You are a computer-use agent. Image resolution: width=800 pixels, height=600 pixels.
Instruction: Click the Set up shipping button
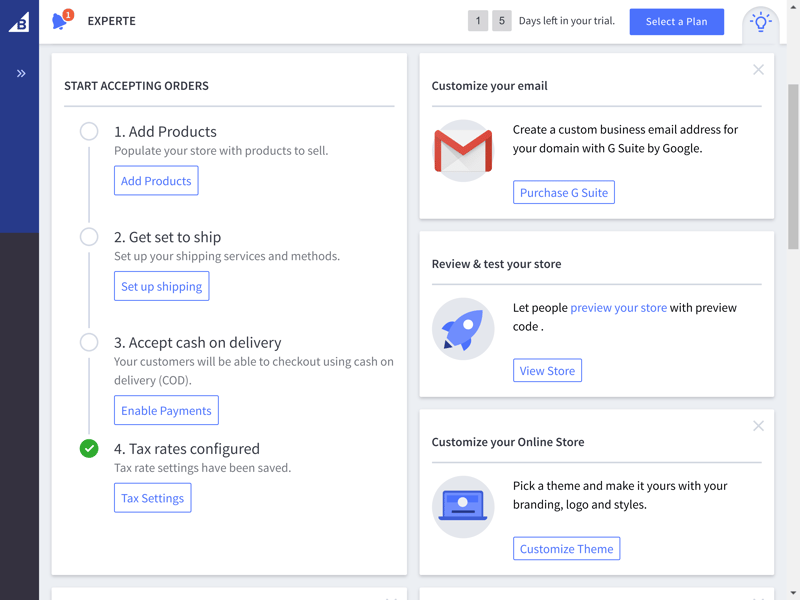[x=161, y=286]
